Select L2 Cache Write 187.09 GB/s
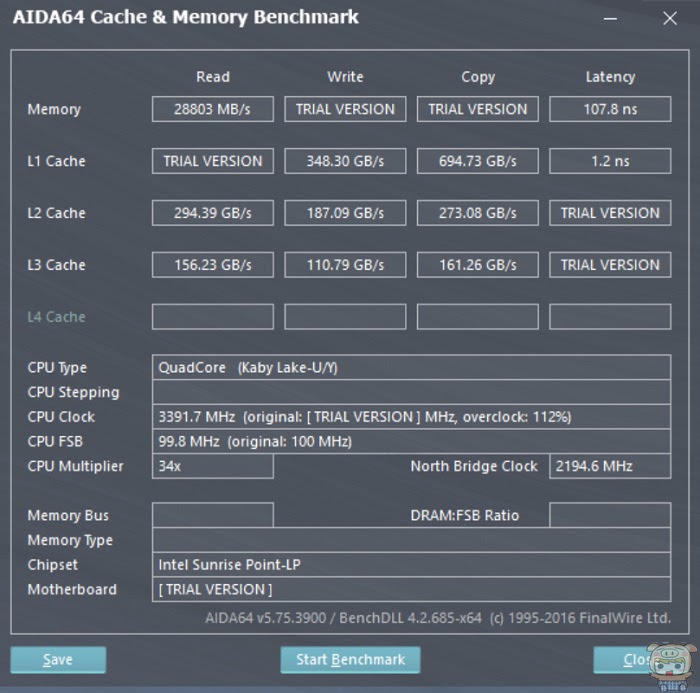 345,213
